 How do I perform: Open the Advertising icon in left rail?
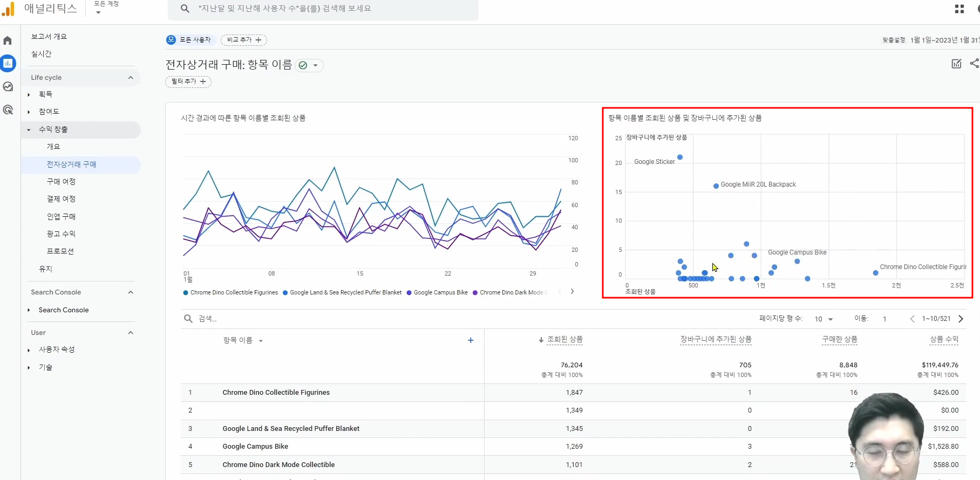click(x=8, y=110)
